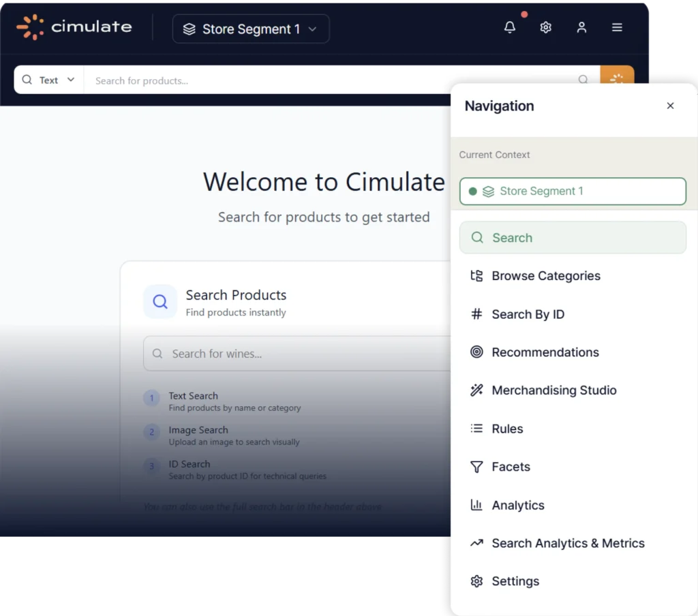The height and width of the screenshot is (616, 698).
Task: Open Browse Categories from navigation
Action: (545, 276)
